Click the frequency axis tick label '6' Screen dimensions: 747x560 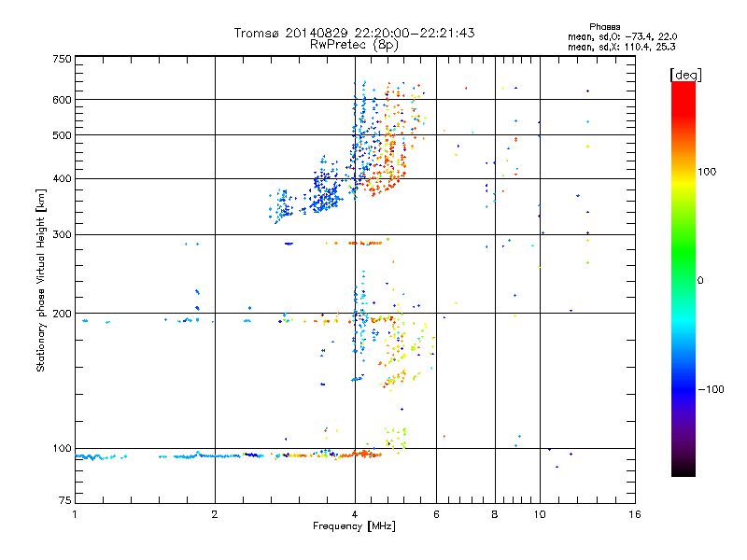[436, 514]
